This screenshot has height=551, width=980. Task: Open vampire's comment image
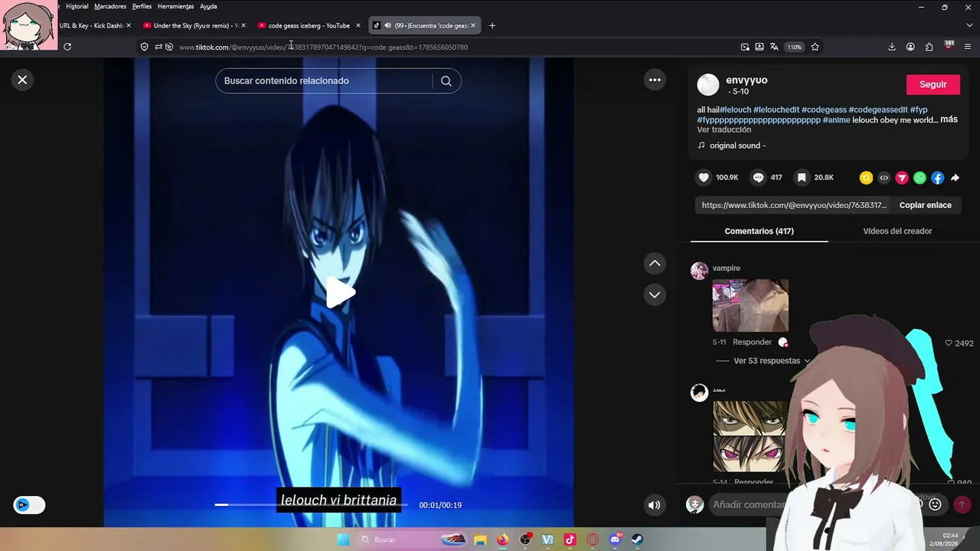tap(750, 305)
